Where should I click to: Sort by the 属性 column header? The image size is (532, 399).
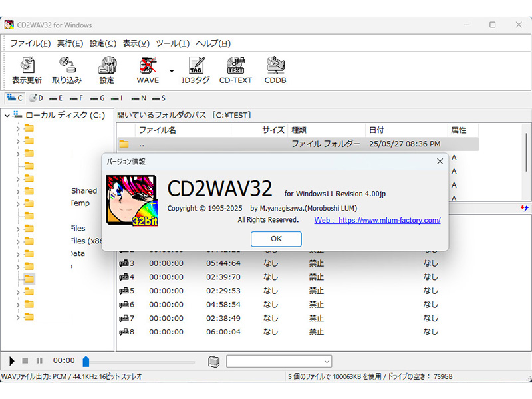pos(463,130)
